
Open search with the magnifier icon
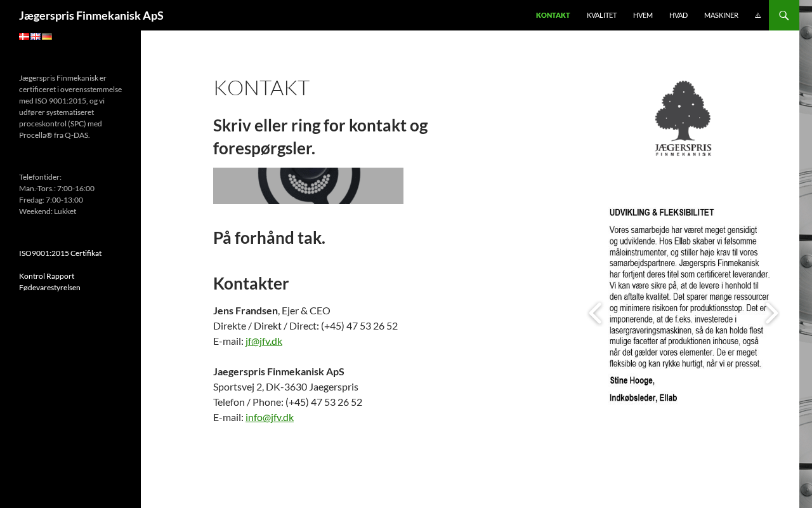pyautogui.click(x=784, y=15)
